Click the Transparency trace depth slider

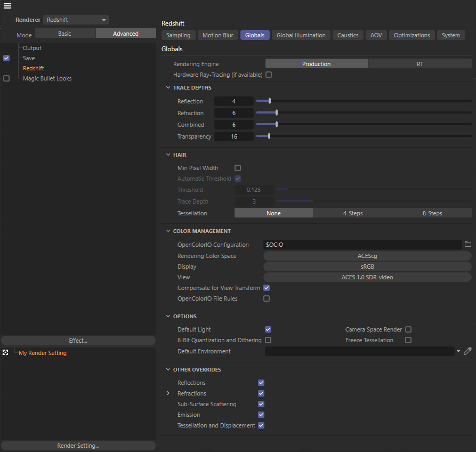(x=364, y=136)
